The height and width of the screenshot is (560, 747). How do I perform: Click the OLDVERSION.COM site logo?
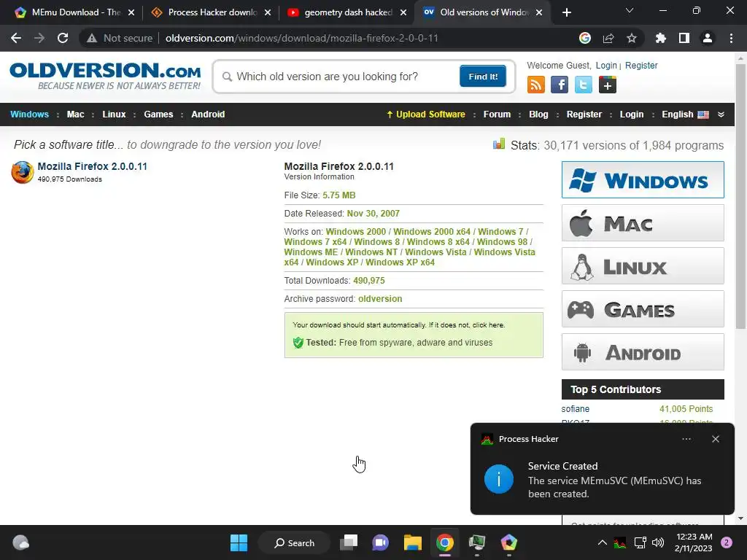(105, 75)
